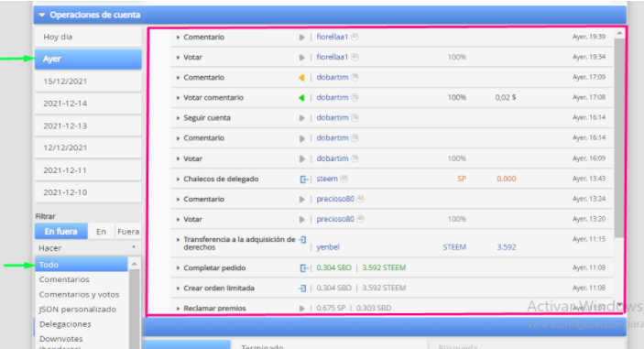This screenshot has height=349, width=644.
Task: Click the transfer icon on Chalecos de delegado
Action: pyautogui.click(x=303, y=179)
